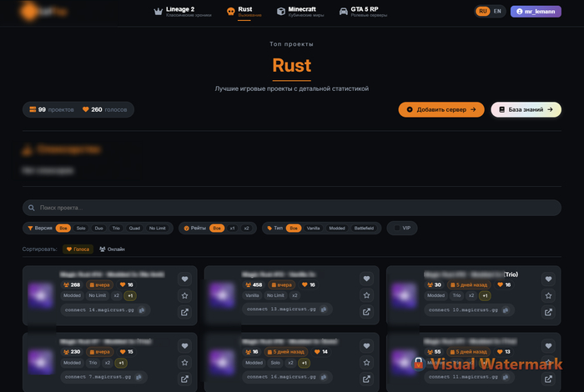The image size is (584, 392).
Task: Click the 260 голосов counter
Action: [x=104, y=109]
